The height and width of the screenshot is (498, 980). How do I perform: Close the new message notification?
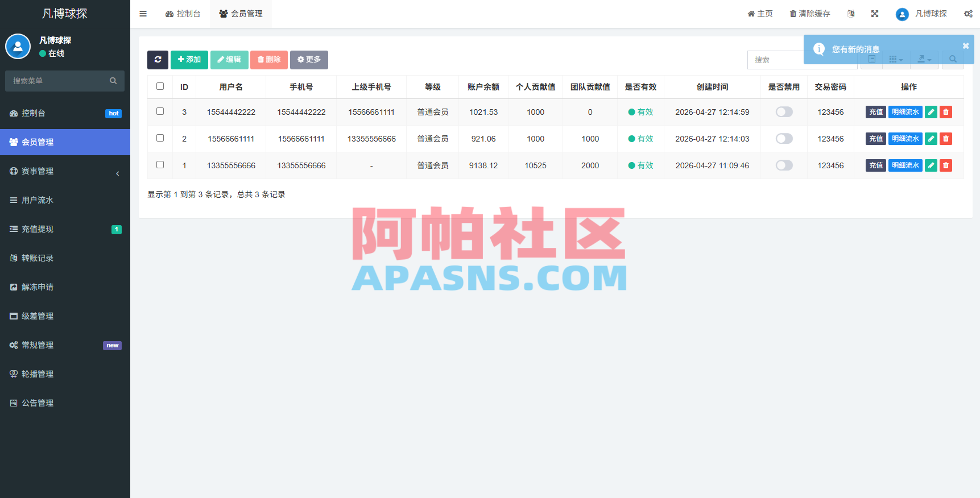[x=966, y=46]
